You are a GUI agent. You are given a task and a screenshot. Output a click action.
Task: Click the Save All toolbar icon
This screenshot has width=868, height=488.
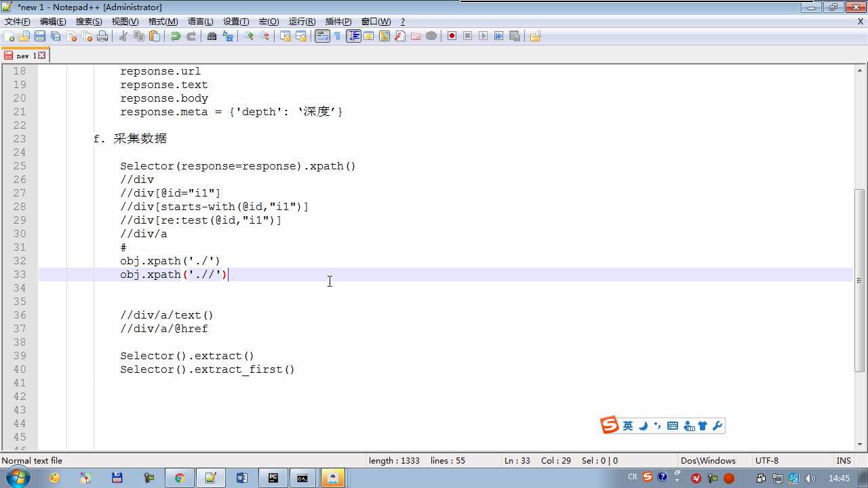[x=56, y=37]
